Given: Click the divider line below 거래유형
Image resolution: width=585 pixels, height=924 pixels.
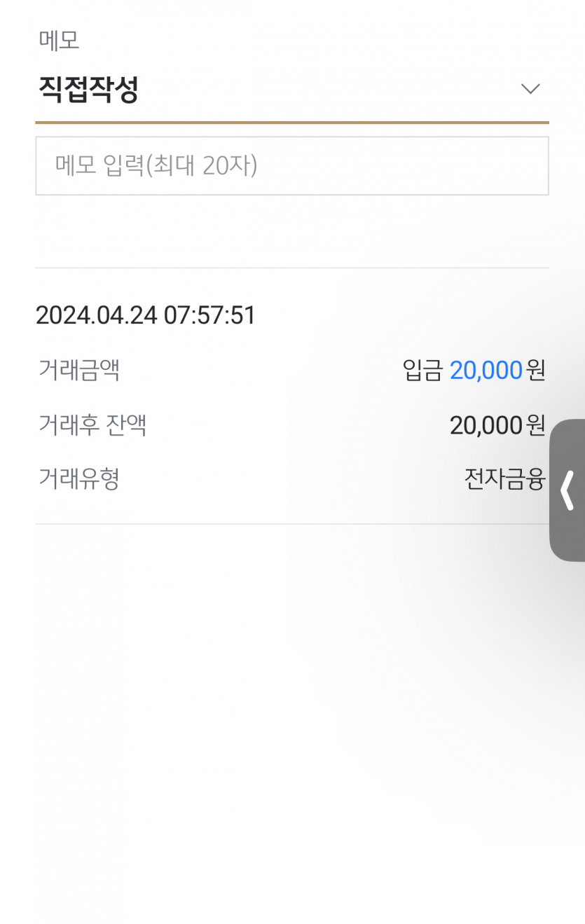Looking at the screenshot, I should pos(291,524).
